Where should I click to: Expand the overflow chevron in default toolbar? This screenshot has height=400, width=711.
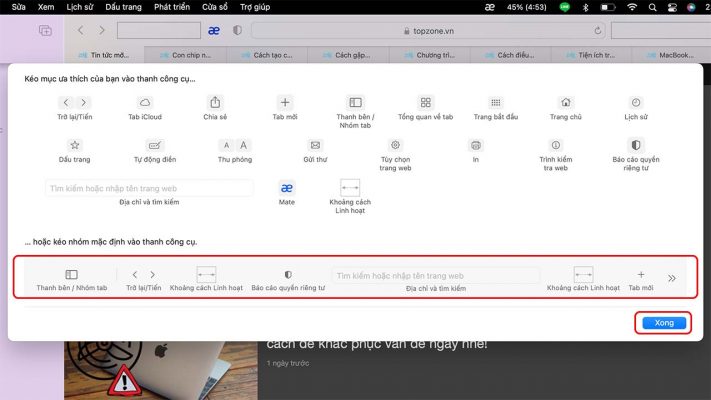672,279
